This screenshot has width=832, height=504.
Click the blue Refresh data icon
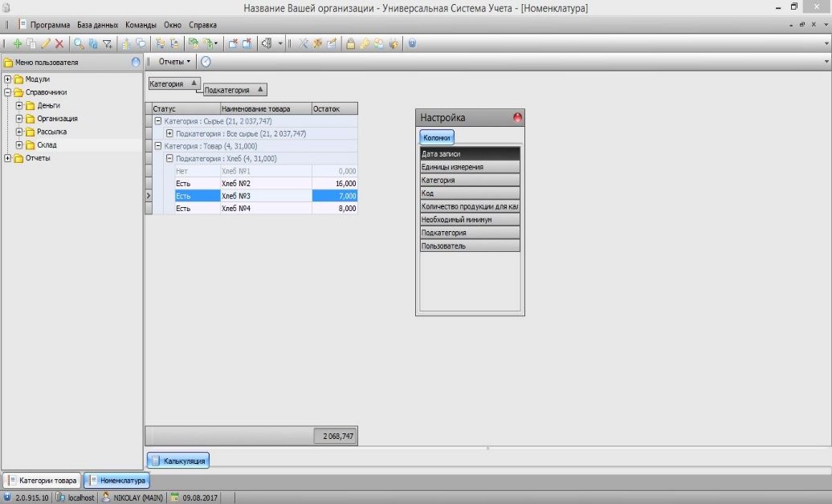click(93, 44)
